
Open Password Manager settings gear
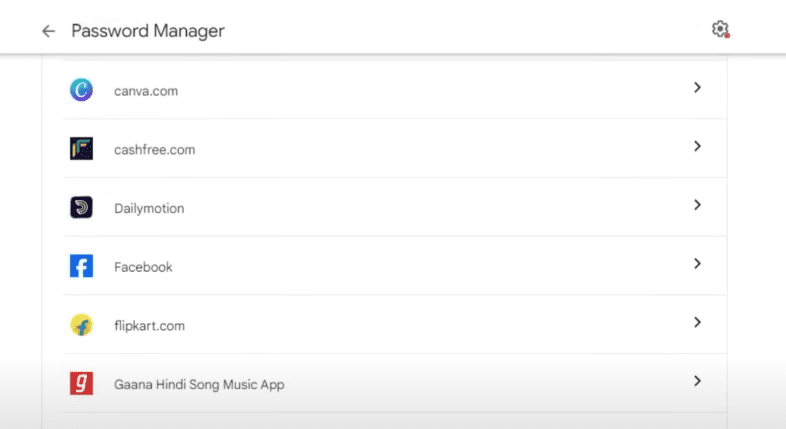(720, 29)
